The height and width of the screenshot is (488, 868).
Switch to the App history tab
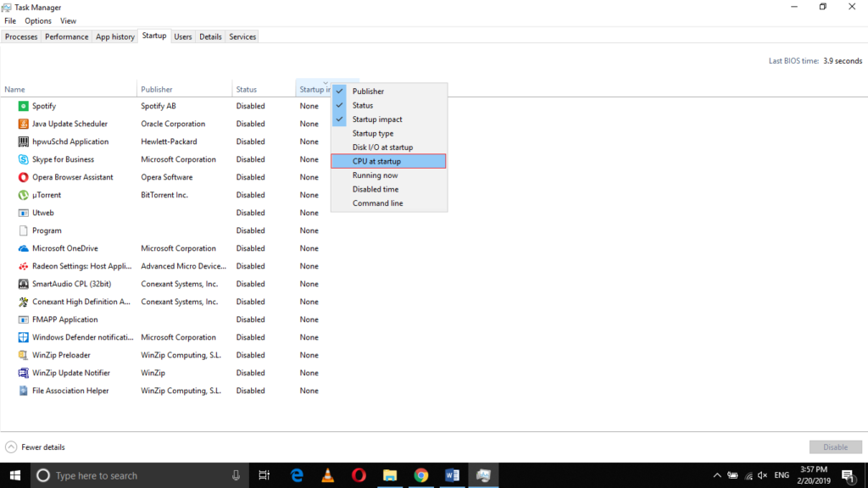click(x=115, y=36)
